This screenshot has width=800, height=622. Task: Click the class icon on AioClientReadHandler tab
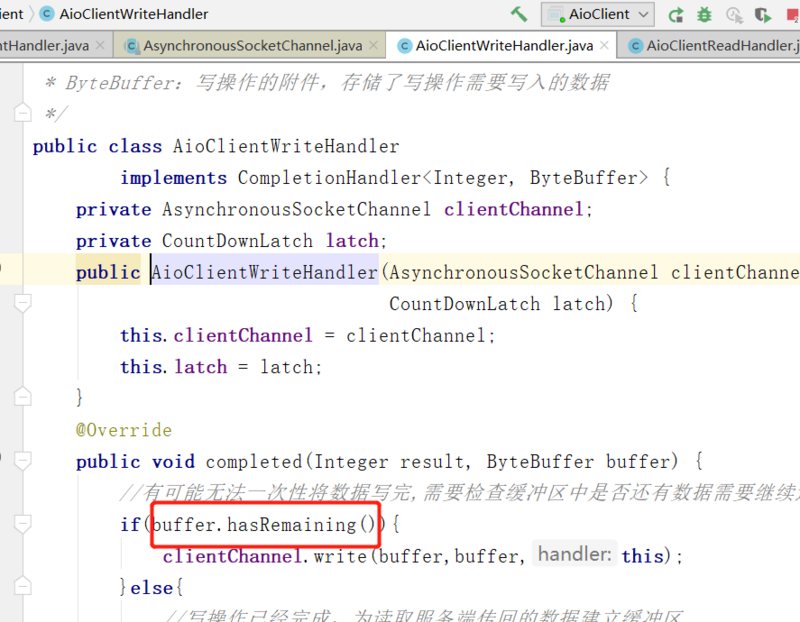click(x=635, y=46)
